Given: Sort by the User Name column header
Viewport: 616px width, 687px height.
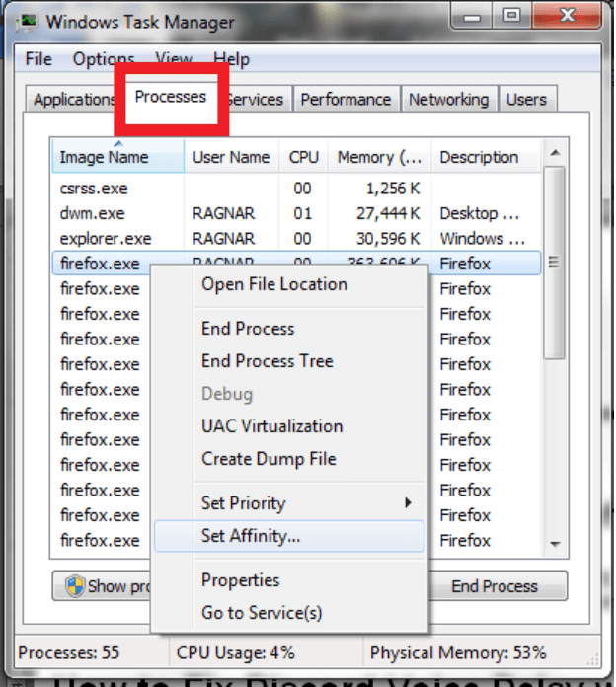Looking at the screenshot, I should click(231, 156).
